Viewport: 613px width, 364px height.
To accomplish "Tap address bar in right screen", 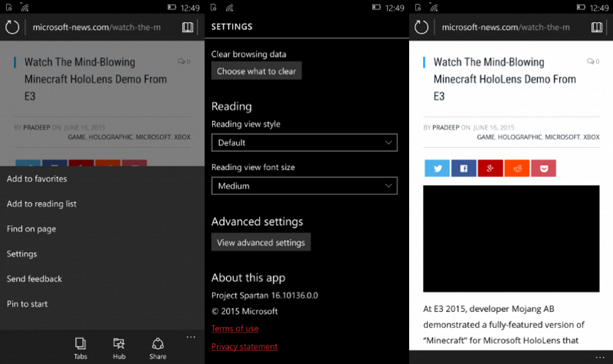I will coord(506,27).
